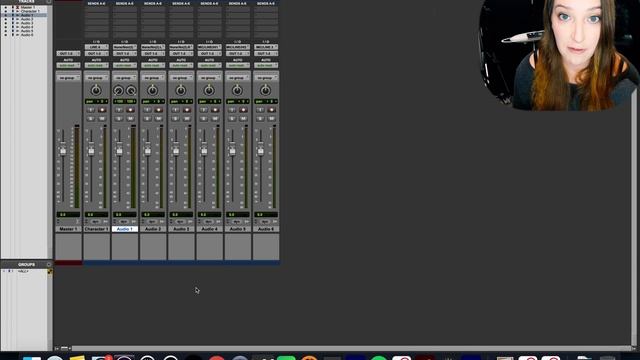Record-enable the Audio 5 track
640x360 pixels.
pos(243,110)
